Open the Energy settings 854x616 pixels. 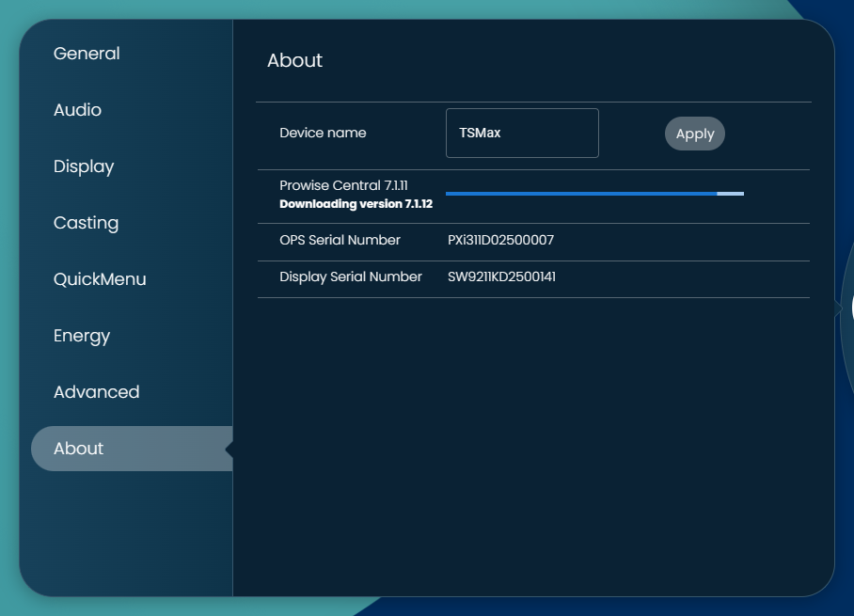coord(82,336)
